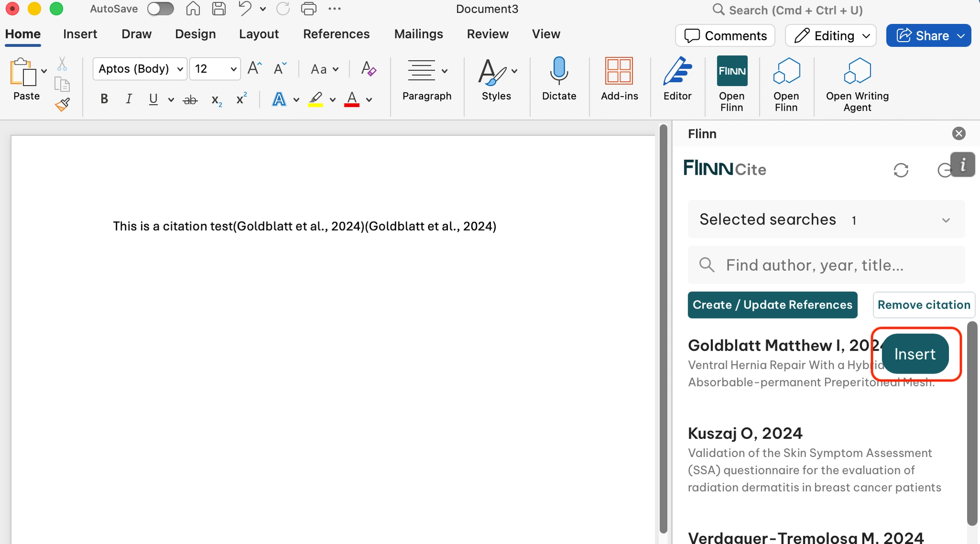Click the Remove citation button
Screen dimensions: 980x544
pos(924,305)
